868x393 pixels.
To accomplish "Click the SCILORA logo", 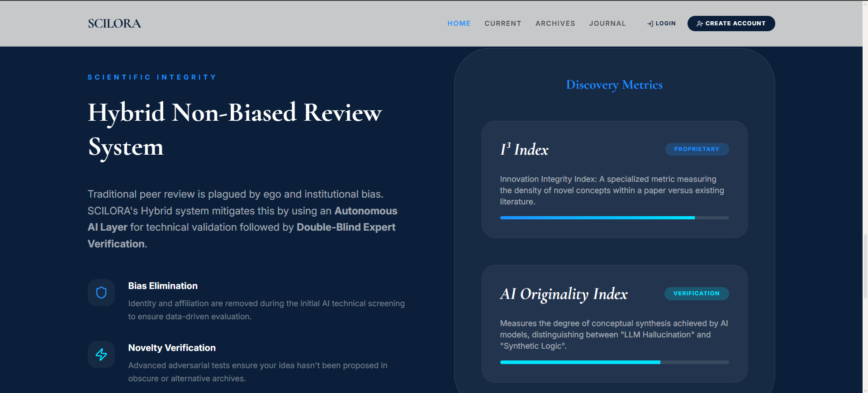I will (114, 24).
